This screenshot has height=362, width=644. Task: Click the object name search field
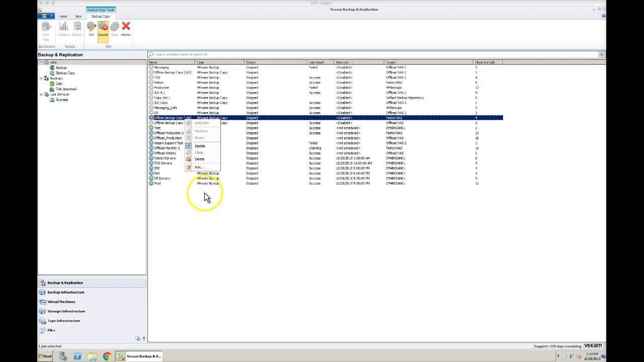372,54
